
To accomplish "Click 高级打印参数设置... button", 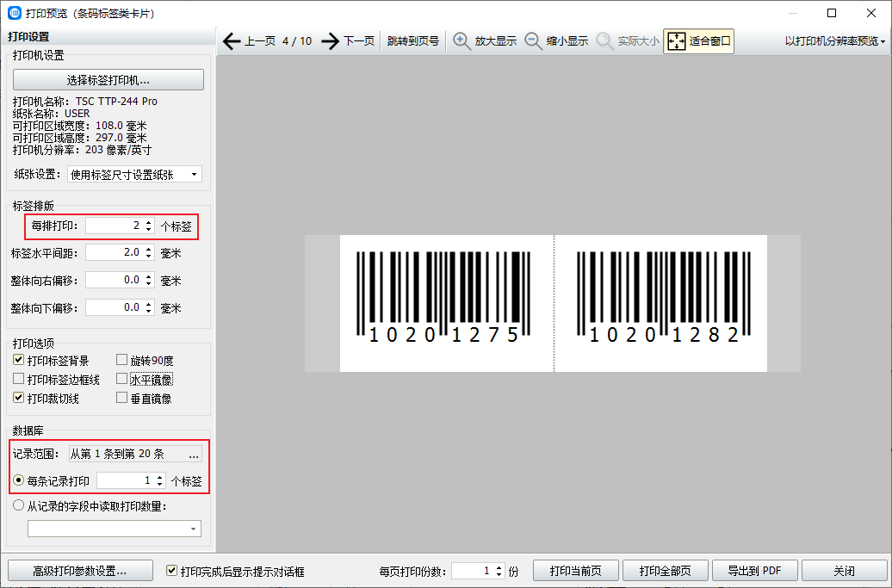I will (80, 571).
